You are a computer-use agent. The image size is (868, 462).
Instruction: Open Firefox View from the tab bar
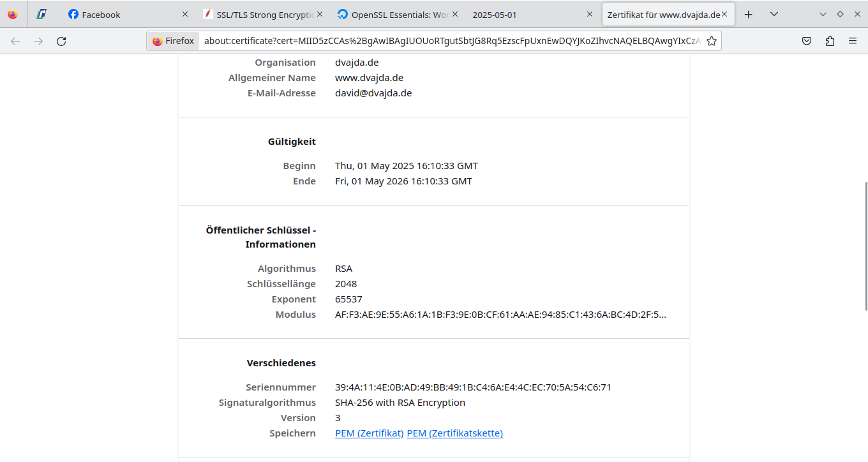click(13, 14)
